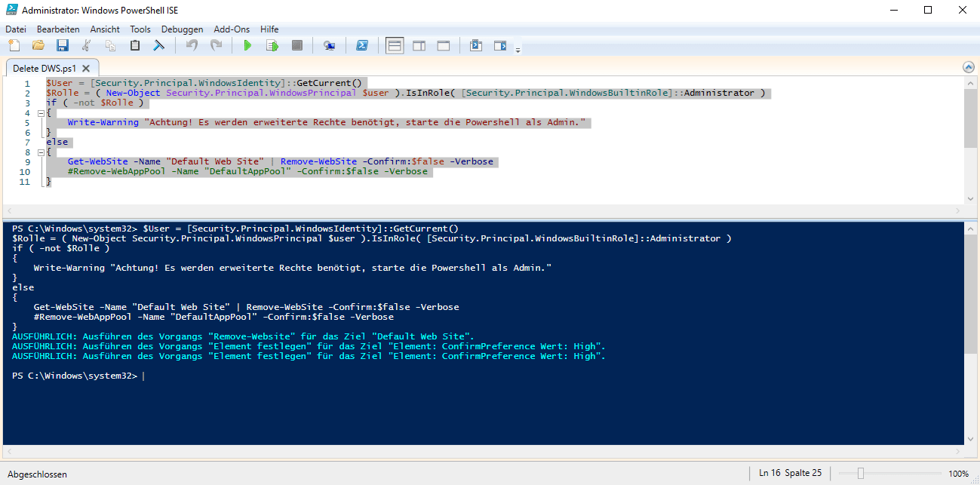Start new remote PowerShell tab icon
Viewport: 980px width, 485px height.
(x=329, y=46)
